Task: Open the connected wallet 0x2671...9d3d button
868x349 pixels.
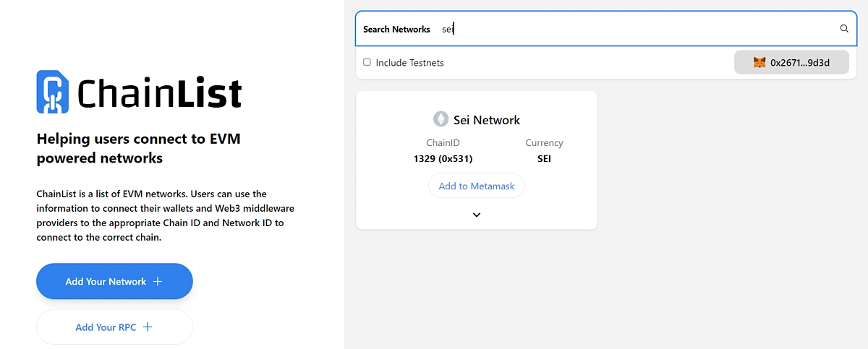Action: coord(791,62)
